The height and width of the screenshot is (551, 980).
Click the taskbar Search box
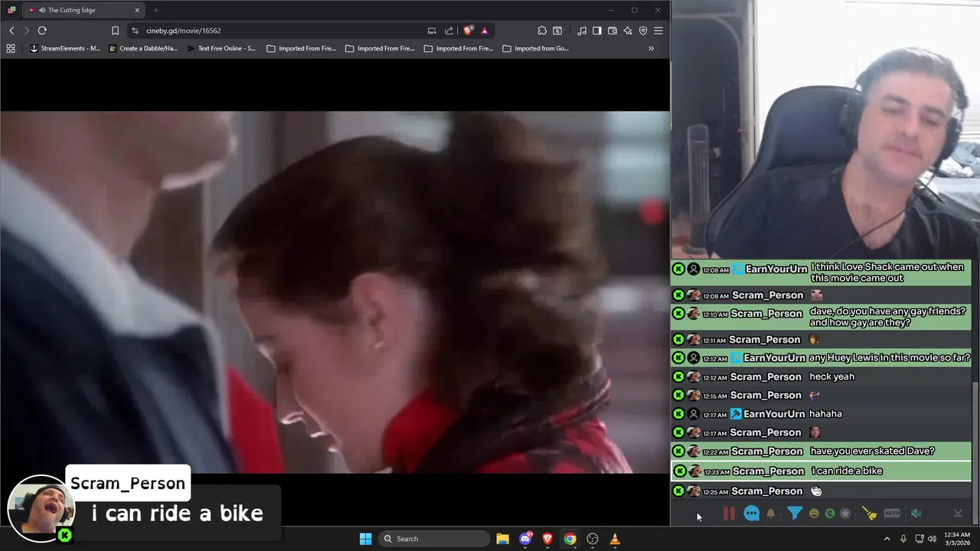[x=434, y=539]
